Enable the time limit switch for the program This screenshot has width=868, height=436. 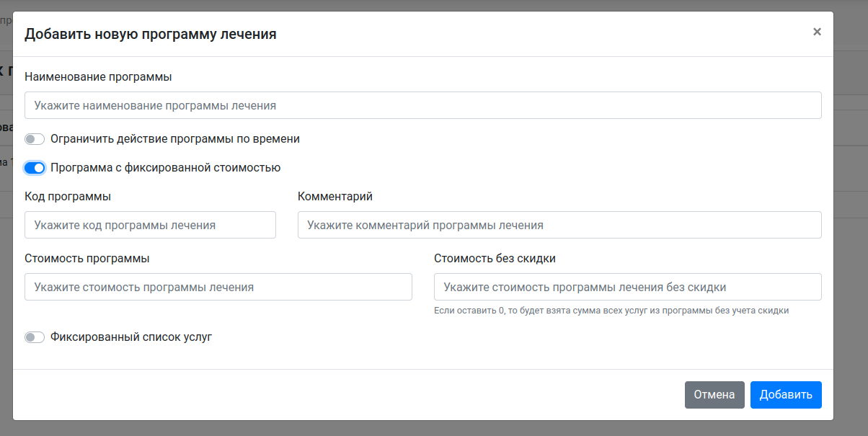(x=35, y=139)
